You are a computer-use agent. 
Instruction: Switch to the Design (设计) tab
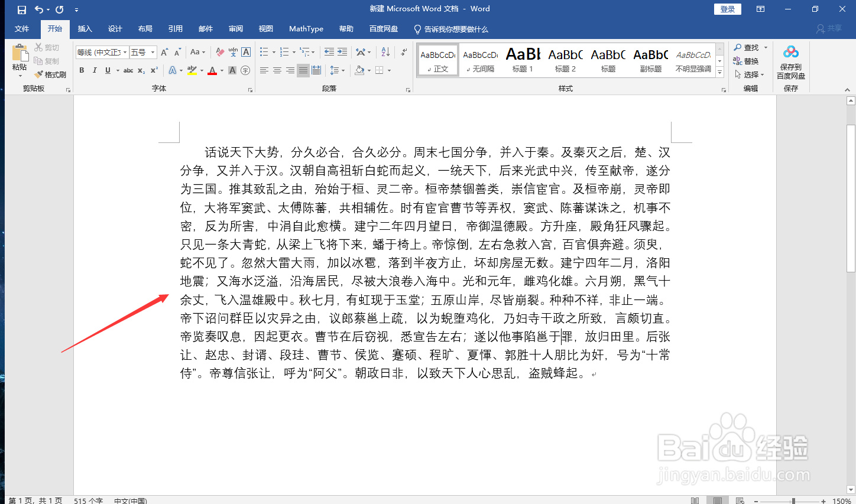[115, 28]
